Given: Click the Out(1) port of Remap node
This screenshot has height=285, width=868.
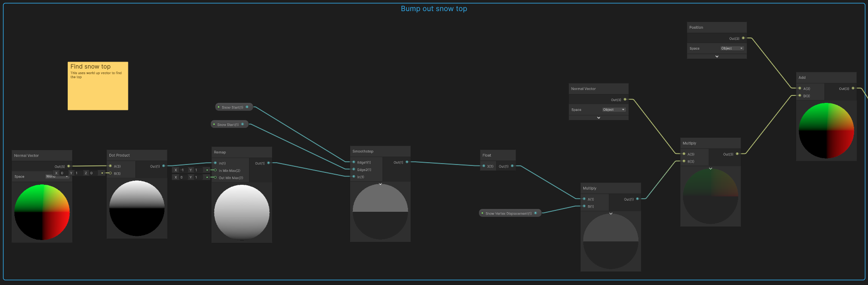Looking at the screenshot, I should click(268, 163).
